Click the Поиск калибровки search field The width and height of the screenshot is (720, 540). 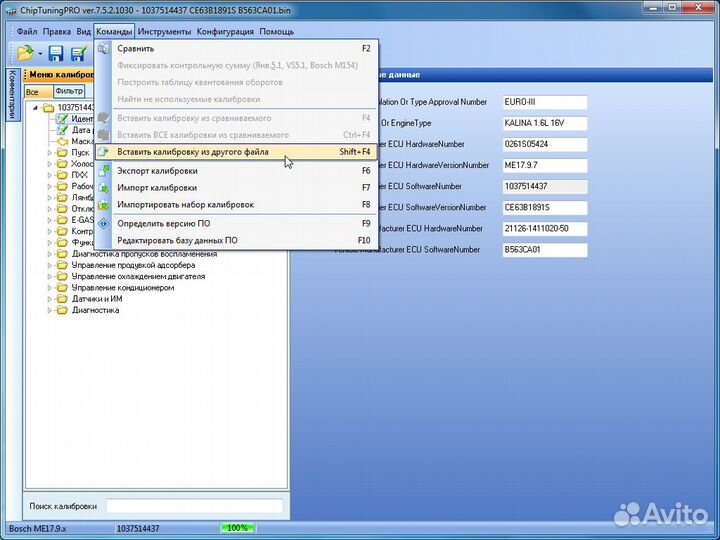pos(194,506)
